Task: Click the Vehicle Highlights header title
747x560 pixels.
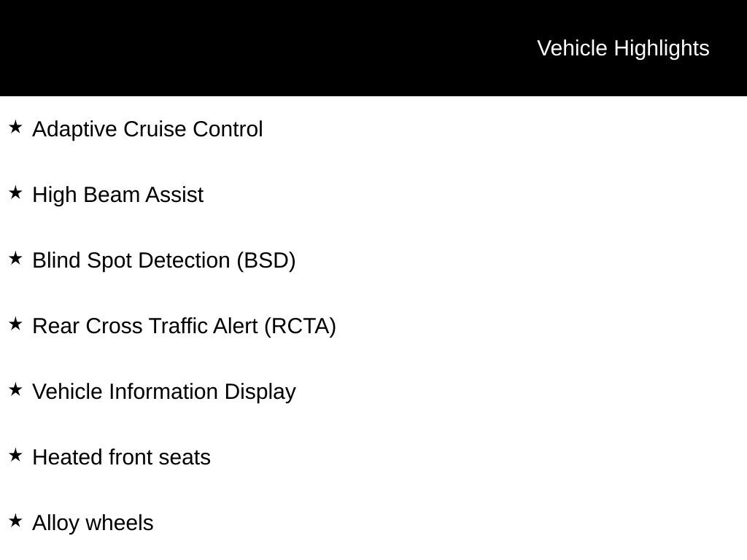Action: tap(623, 48)
